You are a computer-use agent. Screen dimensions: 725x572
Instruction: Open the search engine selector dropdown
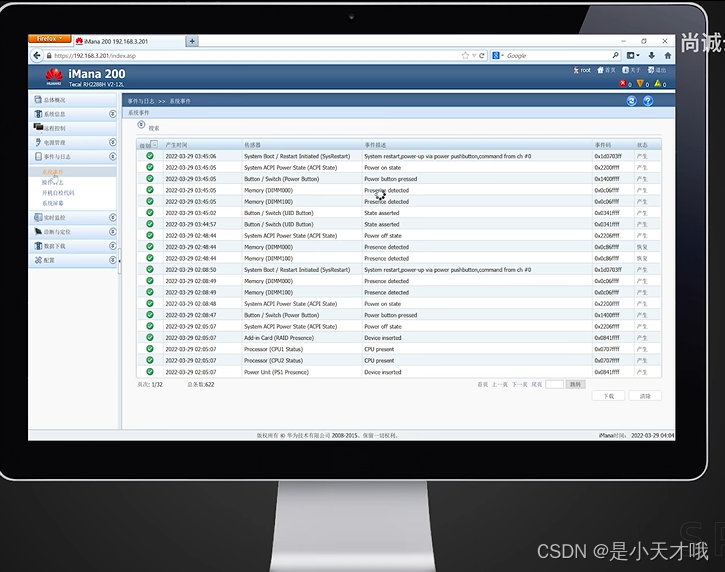(498, 55)
